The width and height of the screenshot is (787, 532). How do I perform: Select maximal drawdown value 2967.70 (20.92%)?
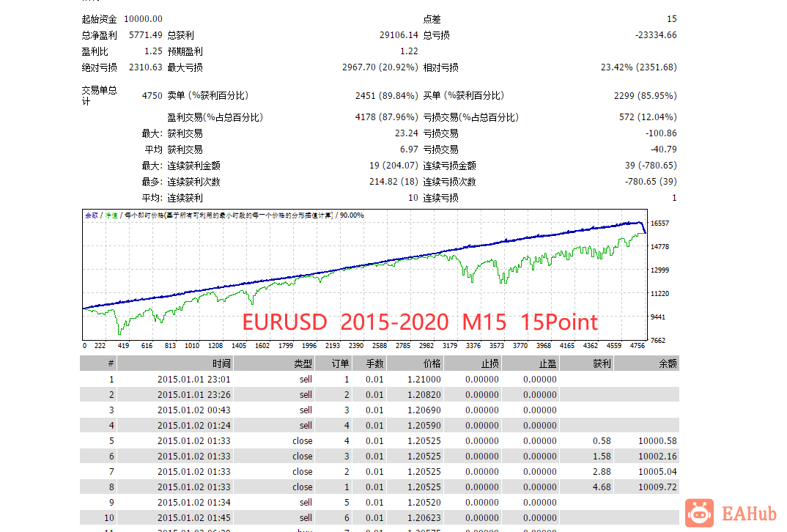[380, 67]
